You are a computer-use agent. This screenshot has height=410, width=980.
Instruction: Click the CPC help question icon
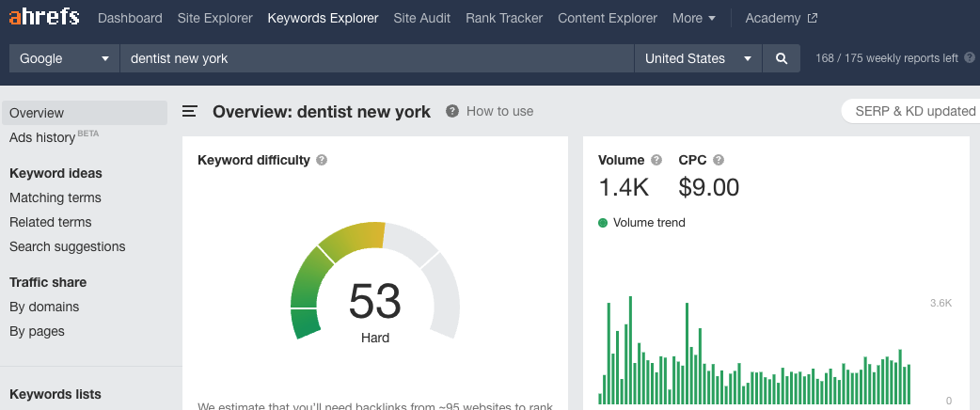pyautogui.click(x=719, y=160)
